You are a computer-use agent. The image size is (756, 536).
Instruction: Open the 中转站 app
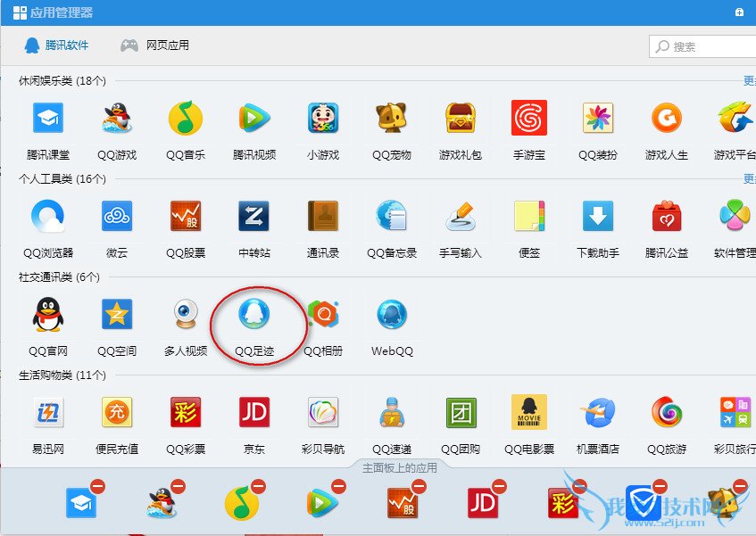[254, 216]
